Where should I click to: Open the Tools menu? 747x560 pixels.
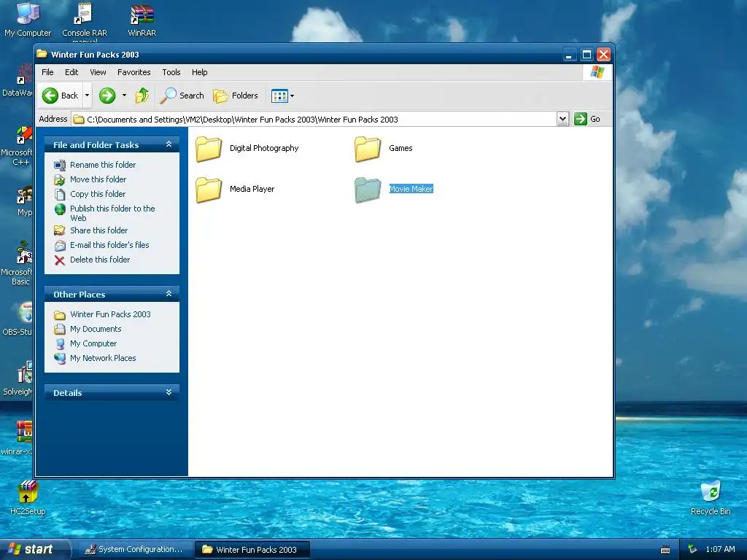[171, 72]
